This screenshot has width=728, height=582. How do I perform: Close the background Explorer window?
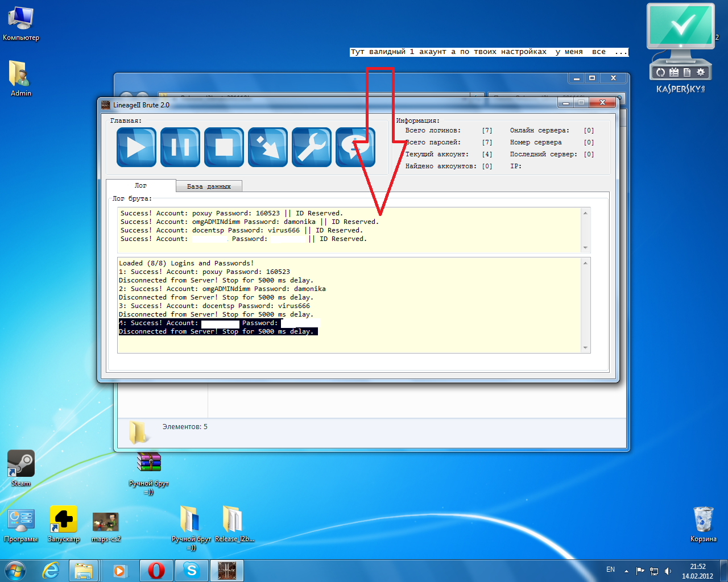(x=613, y=78)
